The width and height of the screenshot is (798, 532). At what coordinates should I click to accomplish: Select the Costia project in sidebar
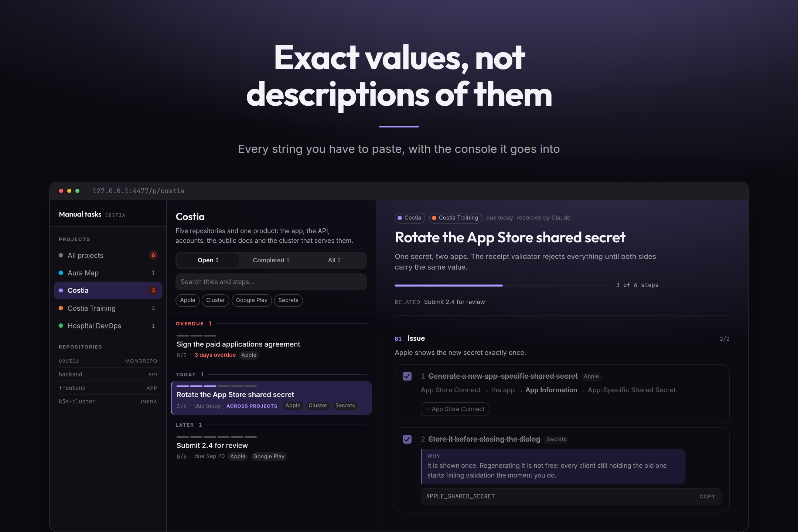(x=108, y=290)
